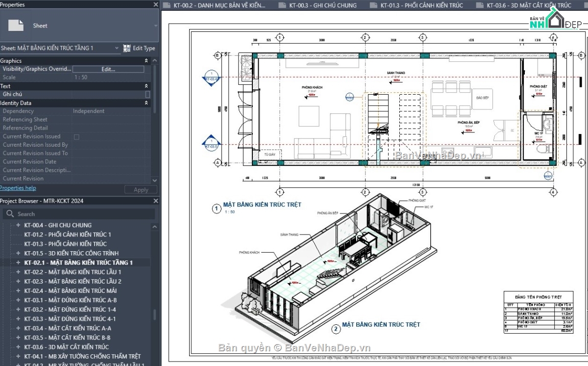Click the 'BẢNG TÊN PHÒNG TRỆT' schedule title
Viewport: 588px width, 366px height.
[539, 297]
